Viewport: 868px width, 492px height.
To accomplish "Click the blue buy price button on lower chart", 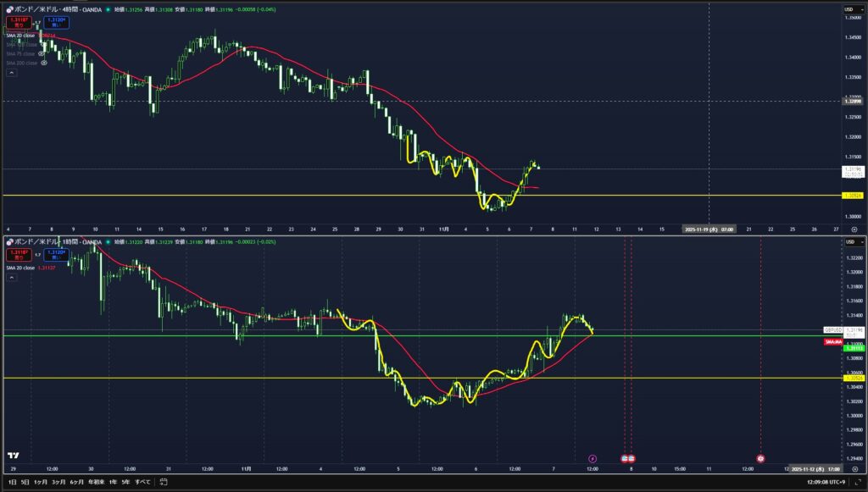I will [x=57, y=255].
